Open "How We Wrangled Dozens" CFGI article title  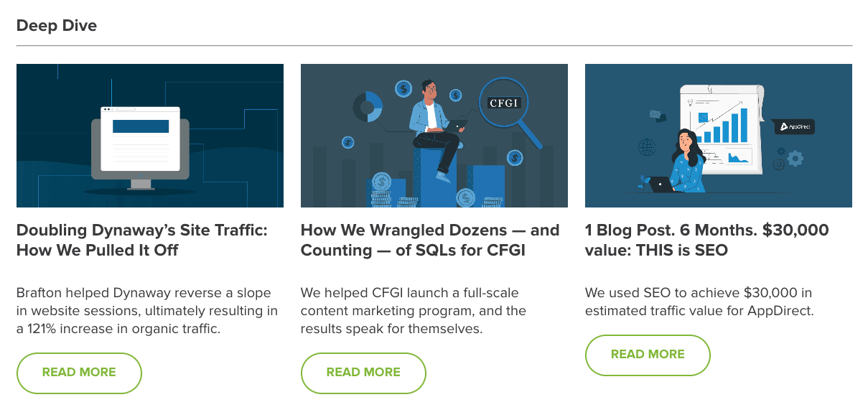[x=429, y=240]
